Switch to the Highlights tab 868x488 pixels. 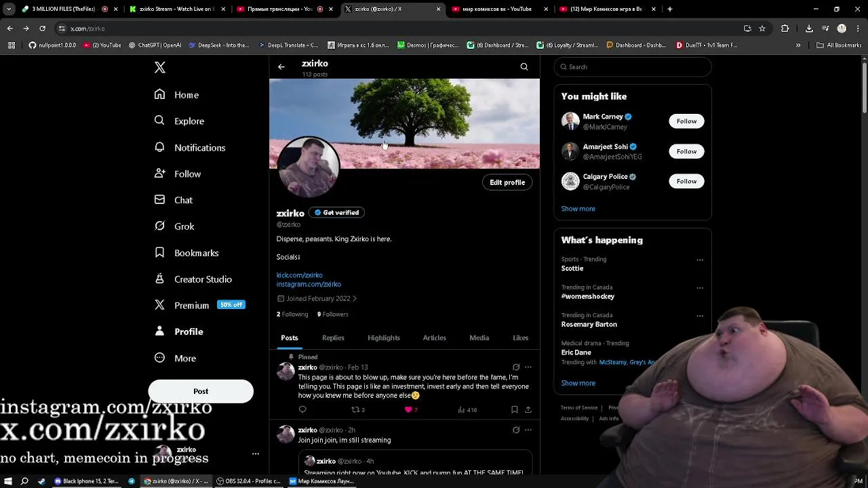(x=384, y=338)
